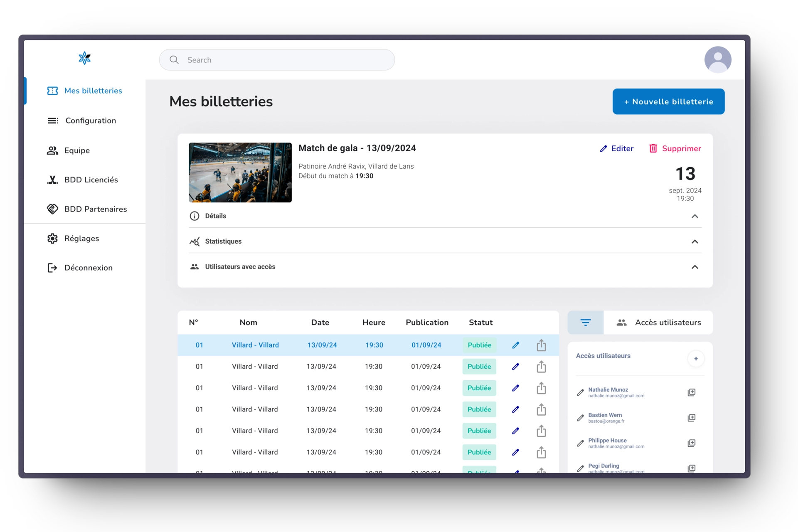
Task: Open Configuration in the sidebar
Action: [90, 121]
